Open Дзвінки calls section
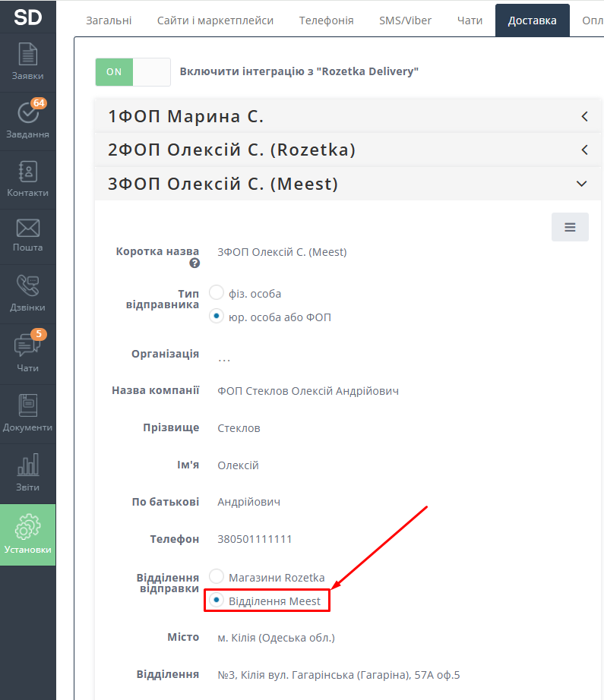This screenshot has height=700, width=604. (27, 294)
